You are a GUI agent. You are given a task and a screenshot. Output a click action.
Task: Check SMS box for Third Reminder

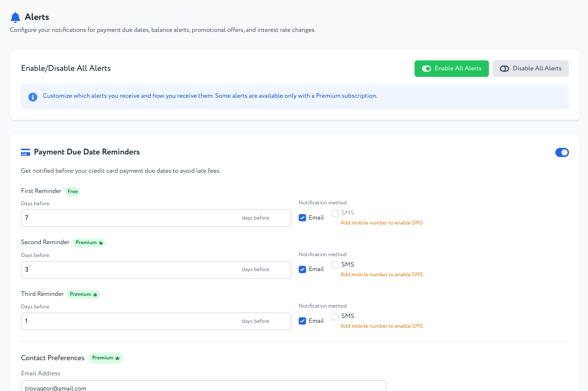coord(335,316)
